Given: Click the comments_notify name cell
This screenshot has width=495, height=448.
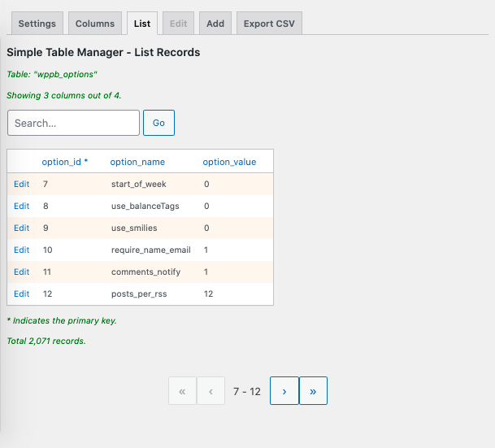Looking at the screenshot, I should [x=145, y=272].
